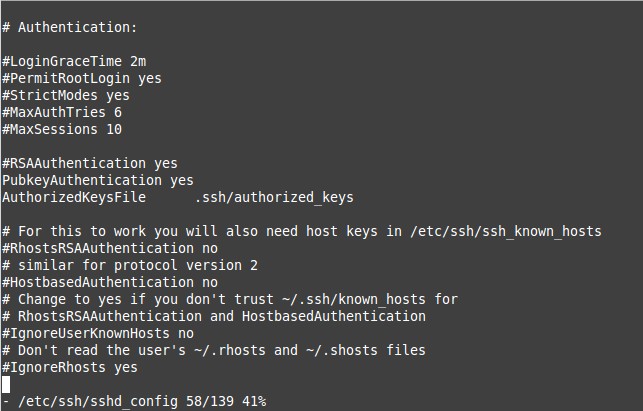Click the #RhostsRSAAuthentication no line
Screen dimensions: 643x411
click(110, 249)
